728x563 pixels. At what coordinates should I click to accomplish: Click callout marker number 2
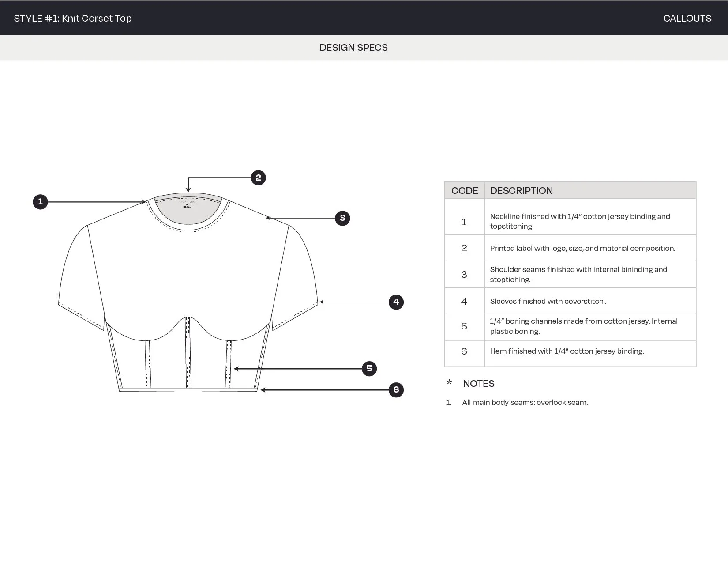tap(258, 178)
